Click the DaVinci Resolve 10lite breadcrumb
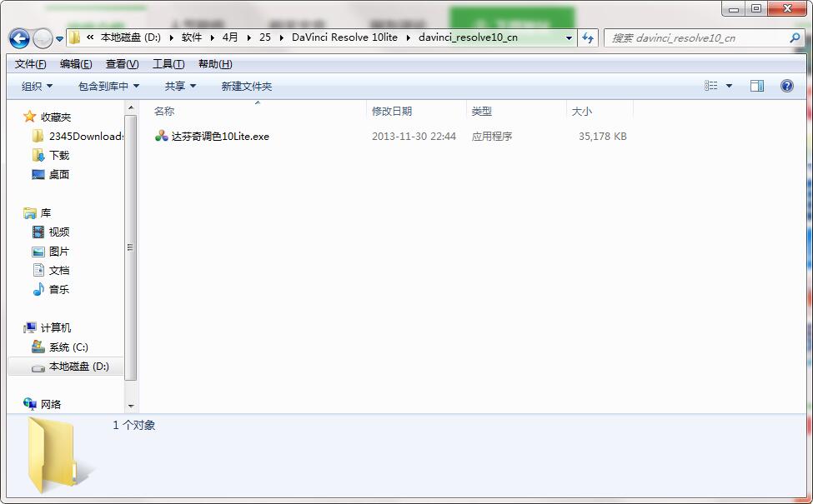The width and height of the screenshot is (813, 504). (345, 37)
